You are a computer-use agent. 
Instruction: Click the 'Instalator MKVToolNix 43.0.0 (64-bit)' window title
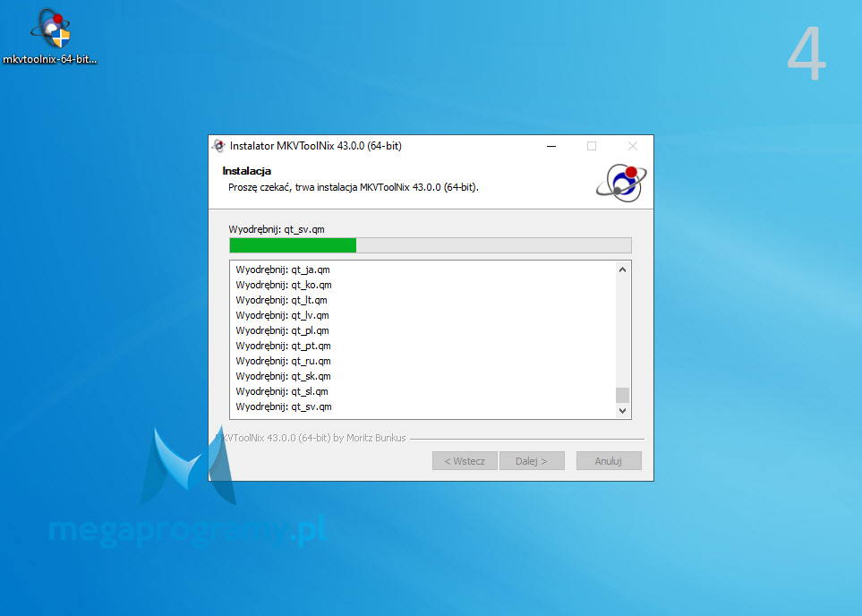pyautogui.click(x=316, y=146)
